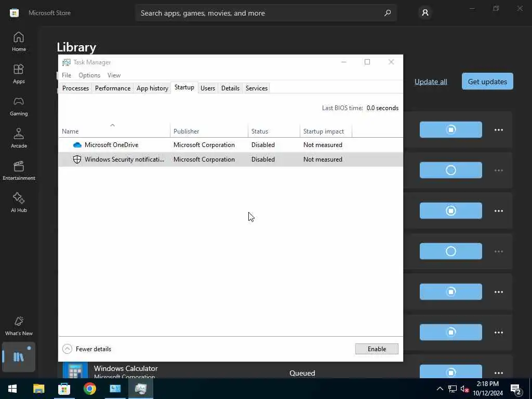Click the Task Manager title bar icon
The width and height of the screenshot is (532, 399).
(66, 62)
